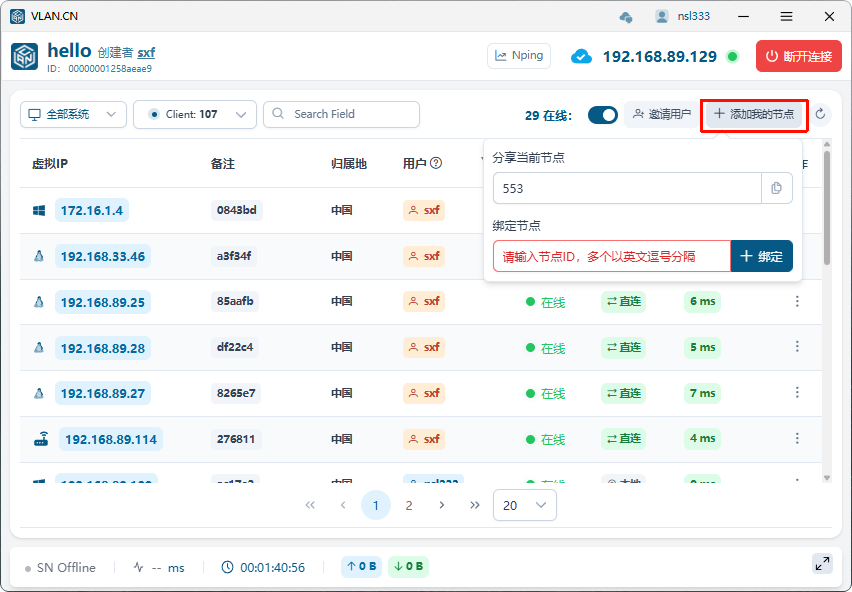Click the Windows icon for 172.16.1.4

click(39, 210)
